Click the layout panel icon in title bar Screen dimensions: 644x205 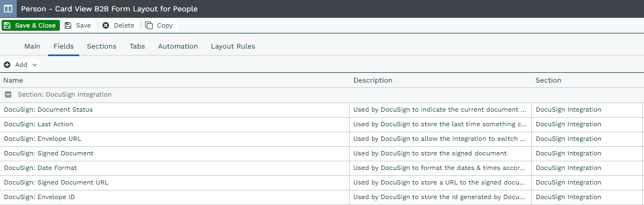8,9
